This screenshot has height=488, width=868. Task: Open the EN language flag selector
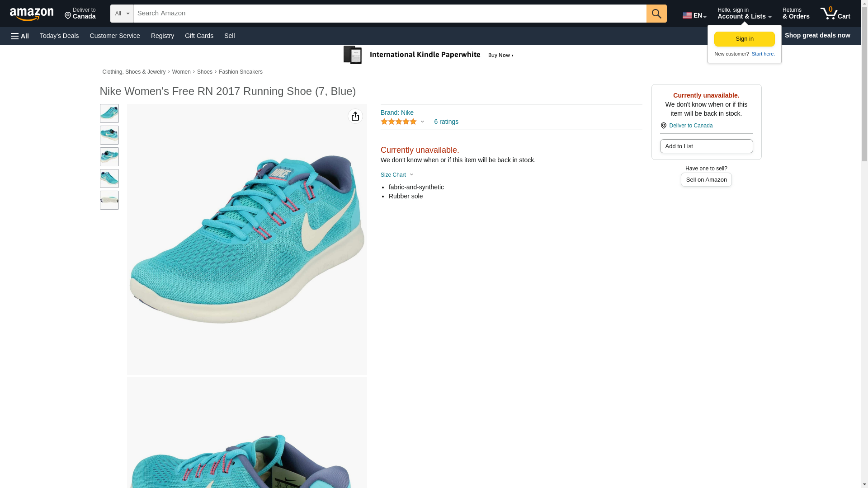694,15
